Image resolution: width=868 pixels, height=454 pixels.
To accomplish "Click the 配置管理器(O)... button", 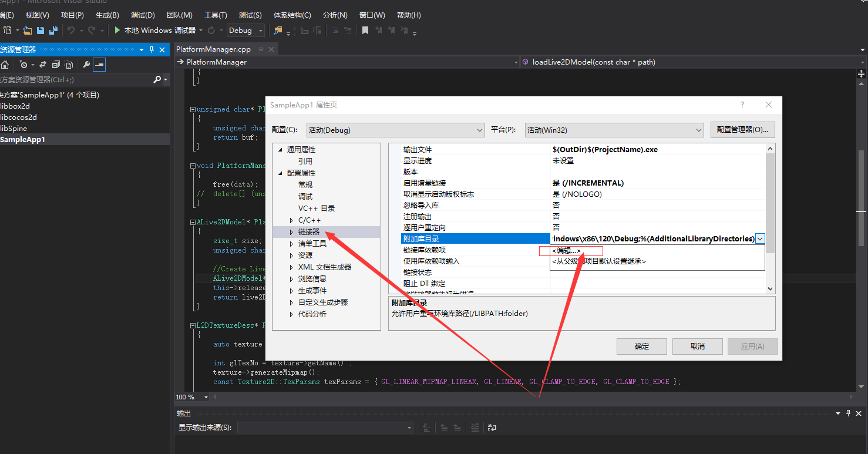I will 743,130.
